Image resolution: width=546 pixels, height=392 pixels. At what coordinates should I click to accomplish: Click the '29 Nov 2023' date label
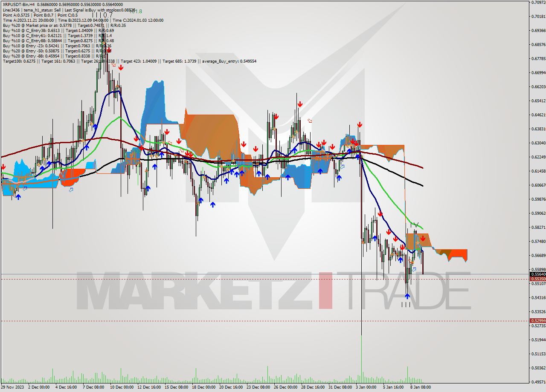[13, 387]
